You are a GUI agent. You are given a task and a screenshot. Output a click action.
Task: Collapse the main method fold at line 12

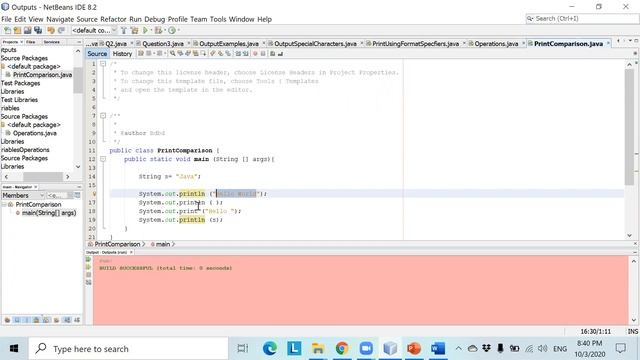[103, 159]
